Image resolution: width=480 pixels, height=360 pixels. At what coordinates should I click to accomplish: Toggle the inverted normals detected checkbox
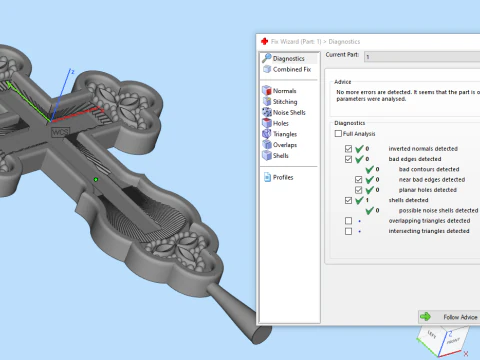[348, 149]
